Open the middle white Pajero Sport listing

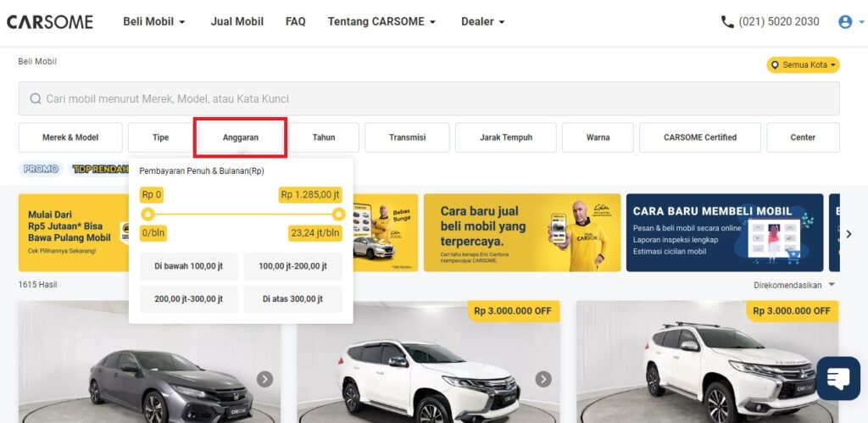[428, 362]
